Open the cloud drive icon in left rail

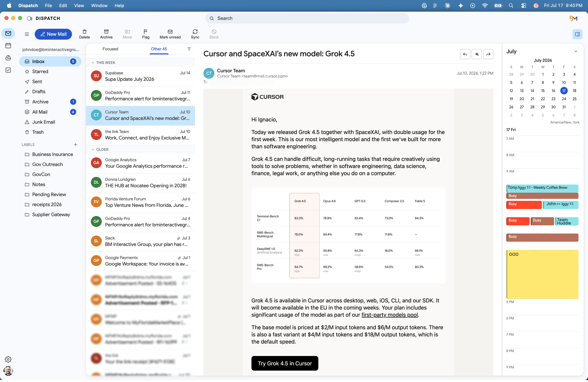8,58
